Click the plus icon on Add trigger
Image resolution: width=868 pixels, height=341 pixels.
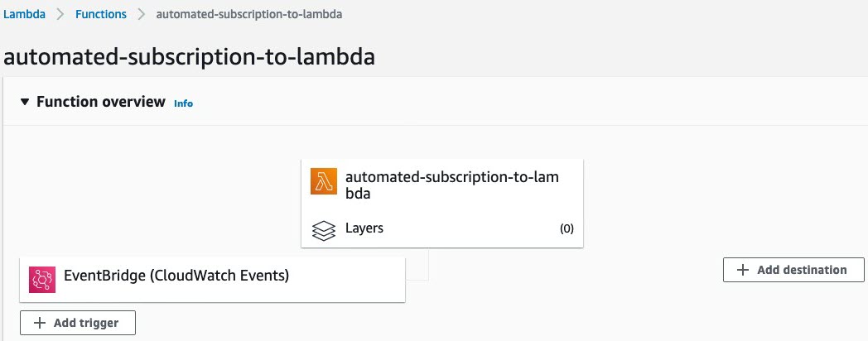coord(39,323)
